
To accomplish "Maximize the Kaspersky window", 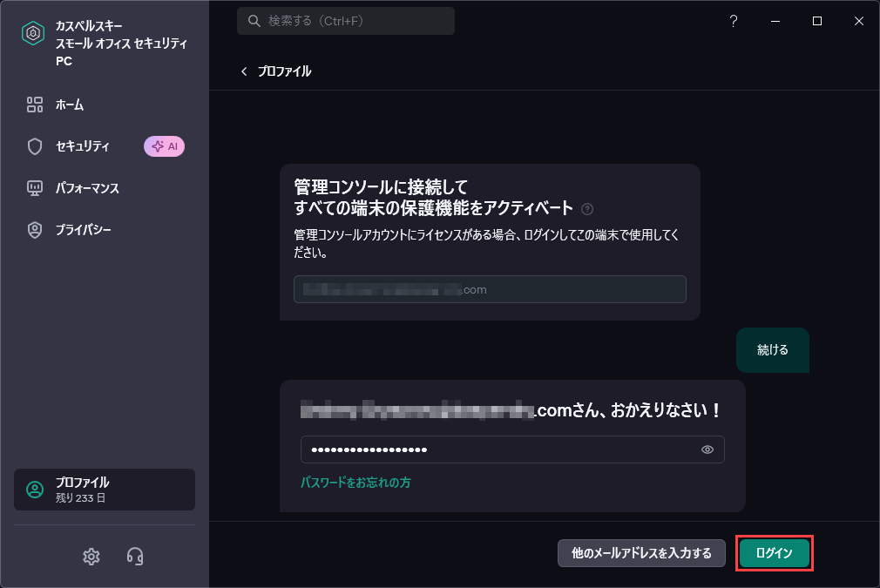I will click(x=817, y=21).
